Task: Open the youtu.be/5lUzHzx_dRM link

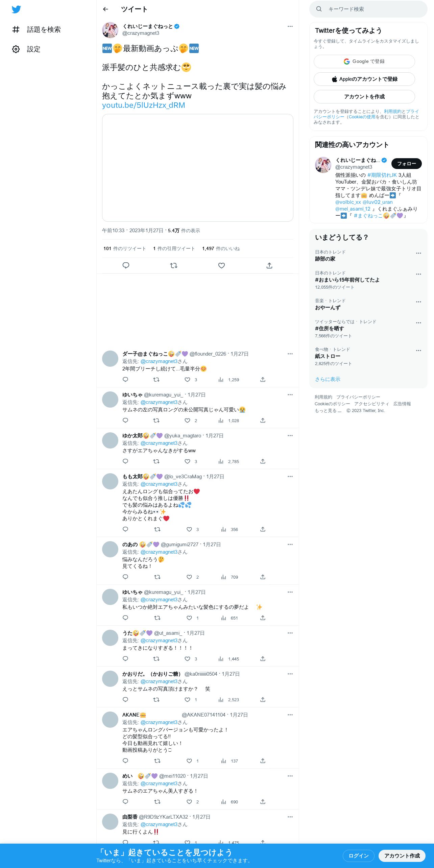Action: (144, 105)
